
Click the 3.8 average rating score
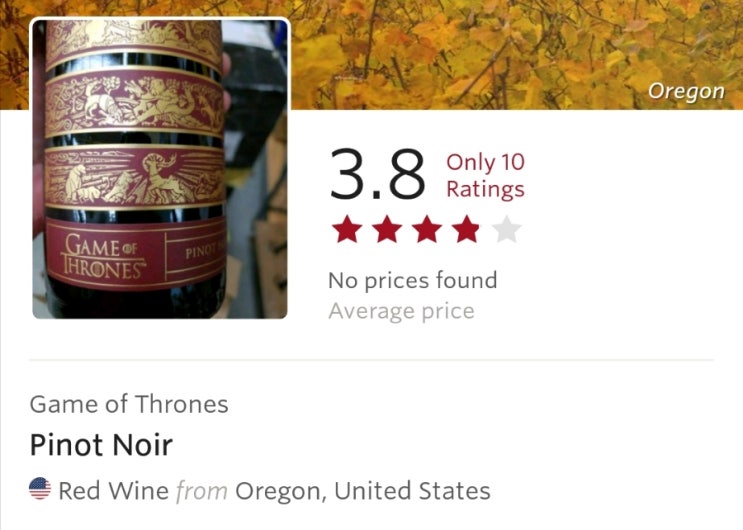click(378, 174)
